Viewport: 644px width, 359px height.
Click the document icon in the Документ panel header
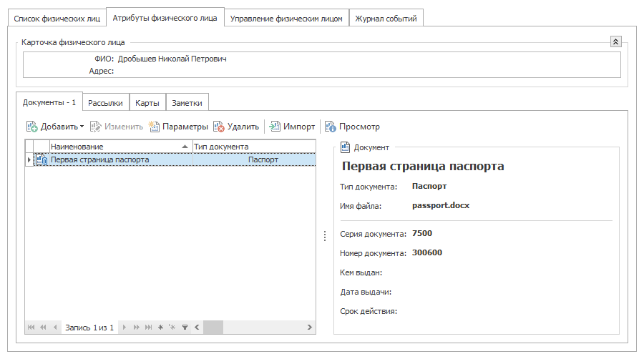[345, 147]
